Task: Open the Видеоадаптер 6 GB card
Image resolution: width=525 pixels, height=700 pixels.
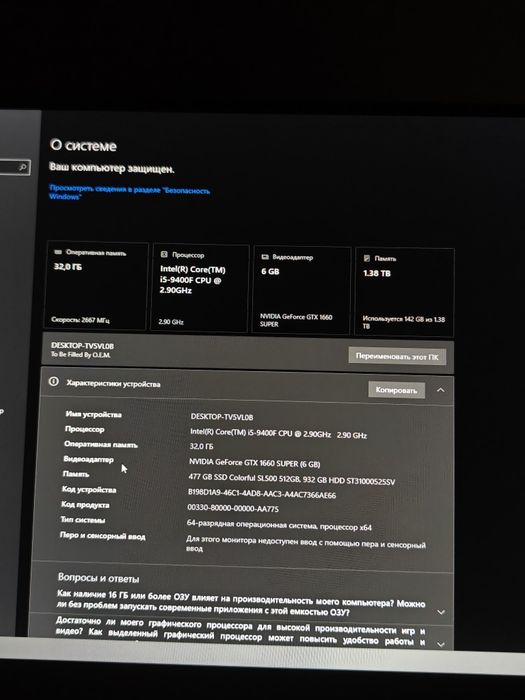Action: pyautogui.click(x=302, y=290)
